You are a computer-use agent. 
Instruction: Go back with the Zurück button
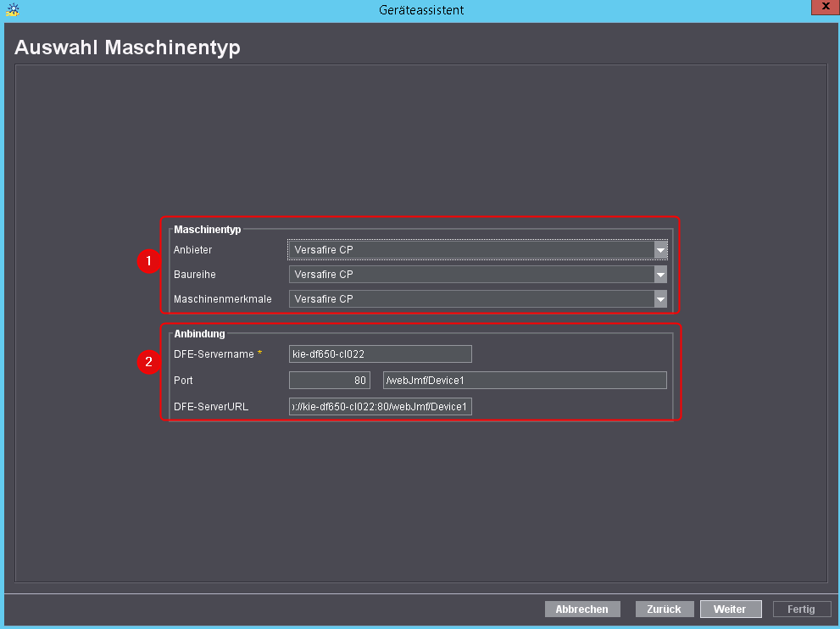(665, 610)
